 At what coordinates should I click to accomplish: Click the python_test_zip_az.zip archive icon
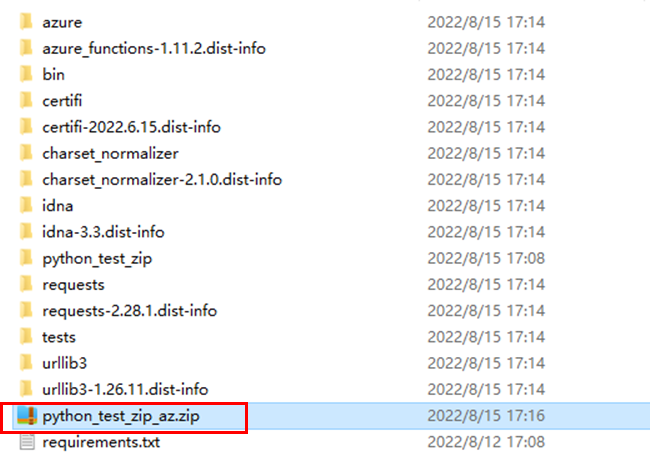(x=27, y=415)
